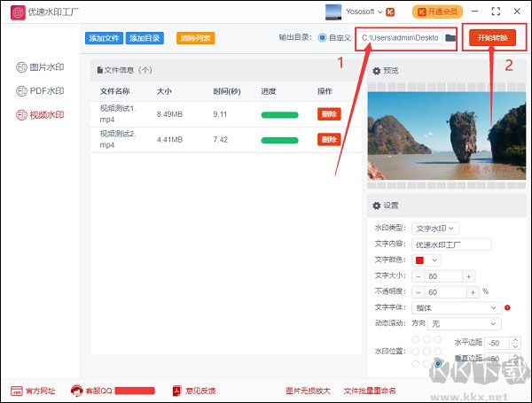Viewport: 532px width, 403px height.
Task: Select the 视频水印 section
Action: (40, 115)
